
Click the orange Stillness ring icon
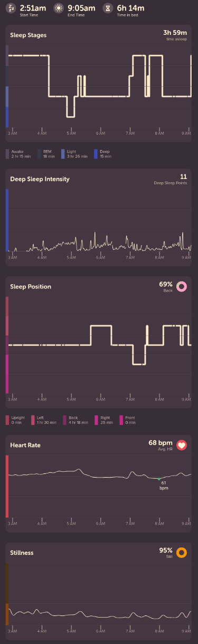[x=182, y=553]
